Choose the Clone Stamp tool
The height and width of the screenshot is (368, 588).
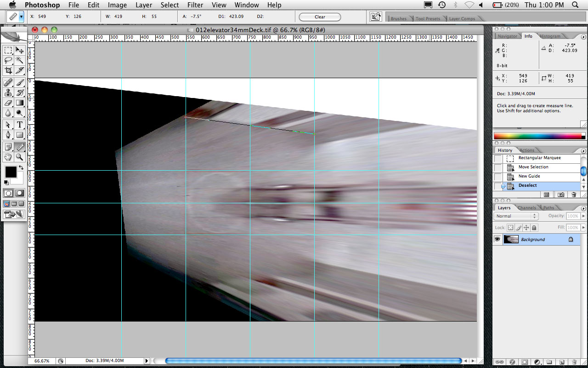tap(8, 92)
